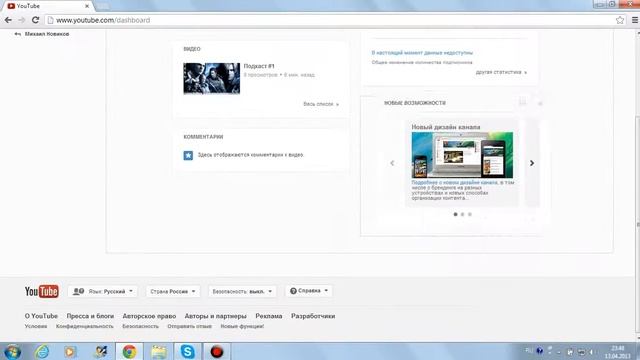
Task: Select the text Здесь отображаются комментарии к видео
Action: click(x=251, y=155)
